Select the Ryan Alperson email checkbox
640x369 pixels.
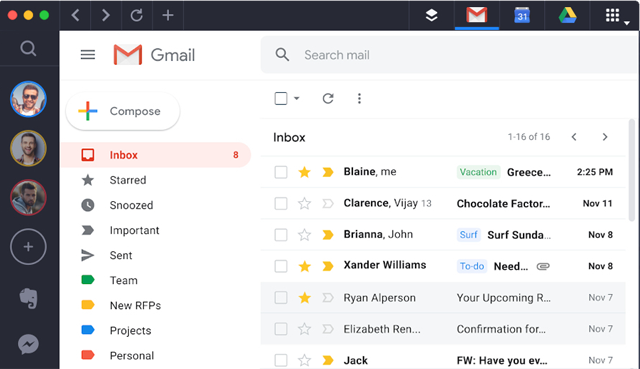pos(281,298)
